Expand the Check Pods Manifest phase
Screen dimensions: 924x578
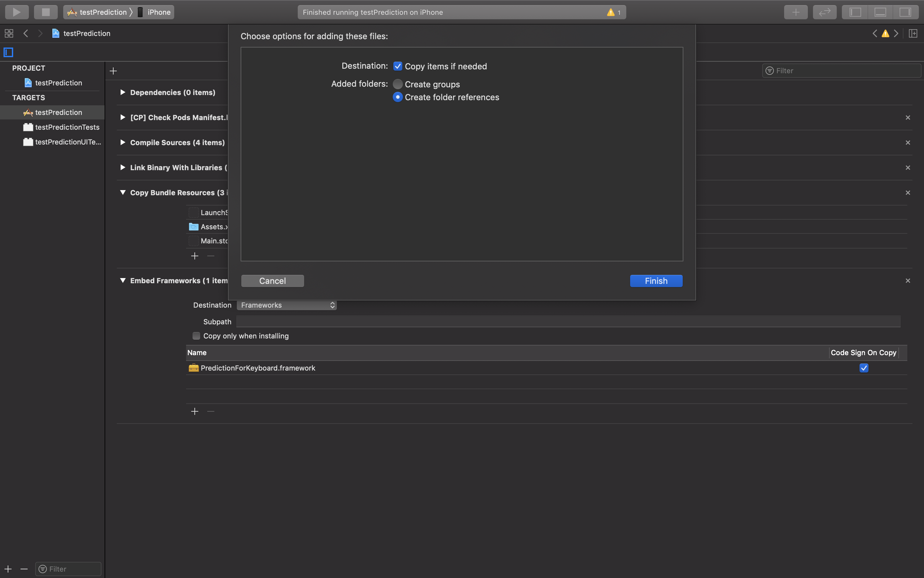[x=123, y=117]
